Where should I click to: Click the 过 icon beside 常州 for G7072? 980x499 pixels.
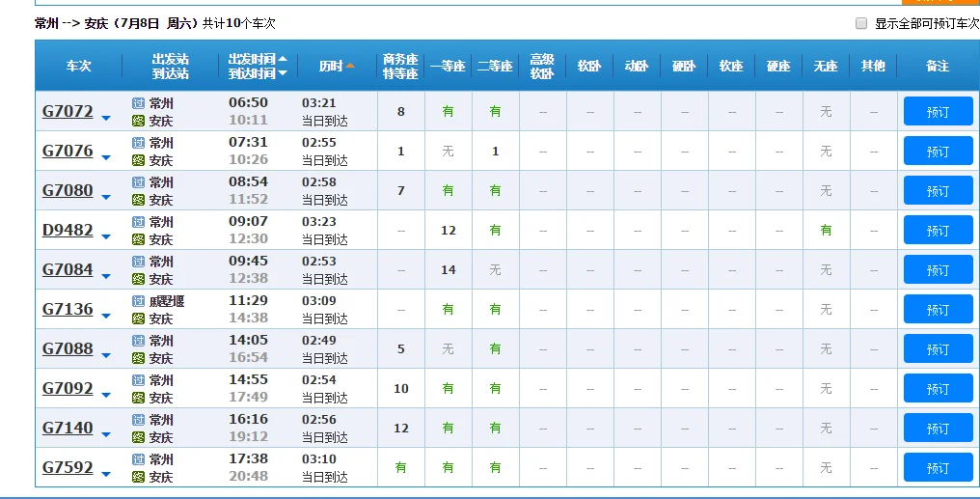(138, 102)
